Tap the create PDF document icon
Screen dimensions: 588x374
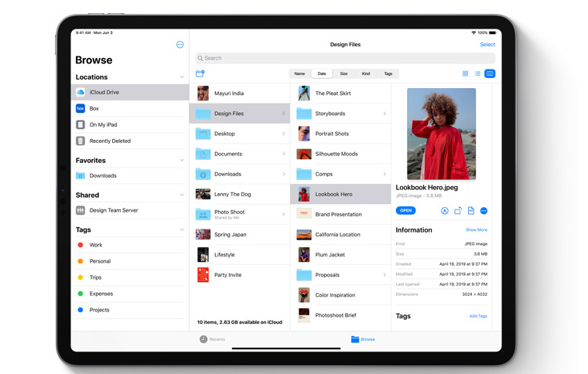[471, 211]
